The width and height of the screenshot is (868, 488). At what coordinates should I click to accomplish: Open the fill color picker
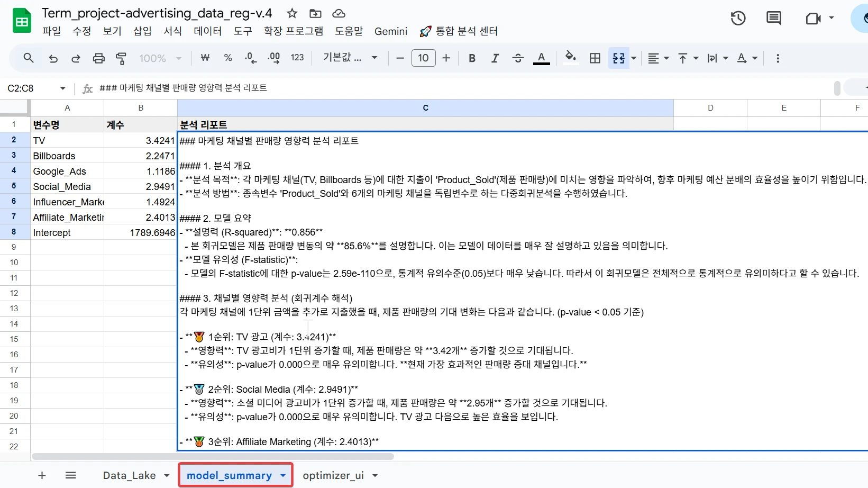[x=570, y=57]
